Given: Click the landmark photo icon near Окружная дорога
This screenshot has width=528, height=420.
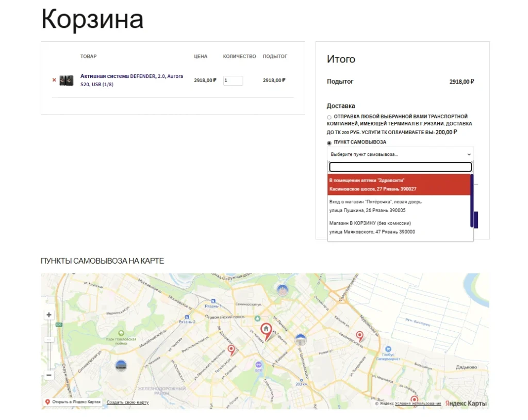Looking at the screenshot, I should tap(121, 365).
